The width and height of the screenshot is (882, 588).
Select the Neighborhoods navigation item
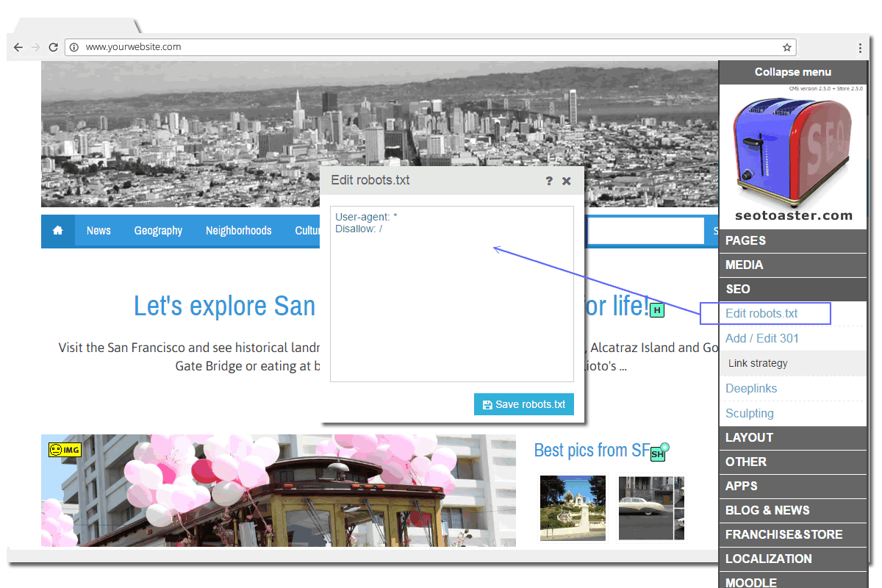(238, 231)
